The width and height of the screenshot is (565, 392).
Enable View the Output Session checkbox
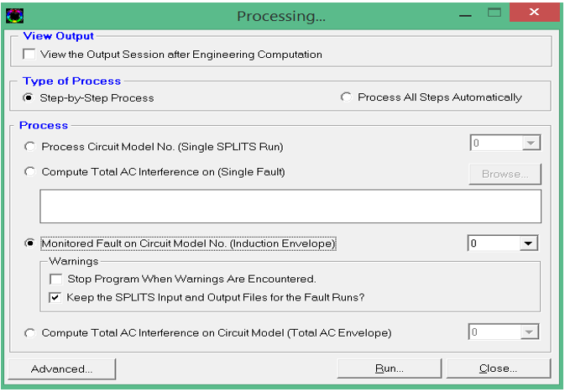(x=29, y=55)
